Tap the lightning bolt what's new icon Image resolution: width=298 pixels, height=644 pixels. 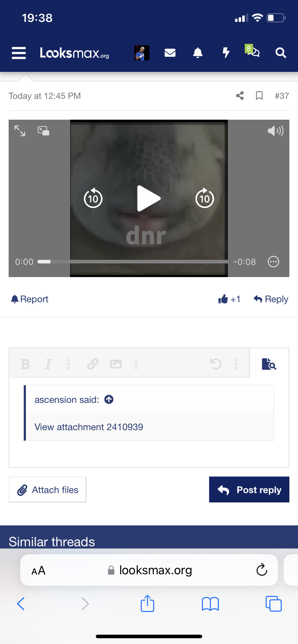click(x=226, y=53)
